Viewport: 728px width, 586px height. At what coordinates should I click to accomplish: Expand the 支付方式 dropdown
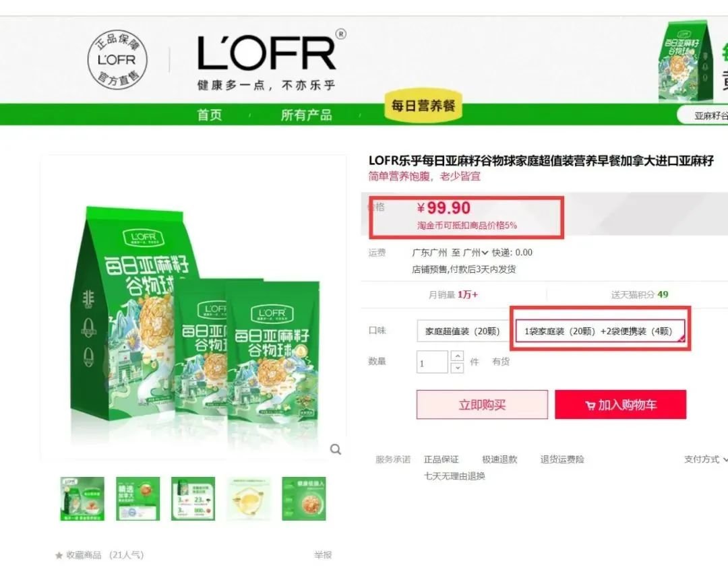pos(705,459)
